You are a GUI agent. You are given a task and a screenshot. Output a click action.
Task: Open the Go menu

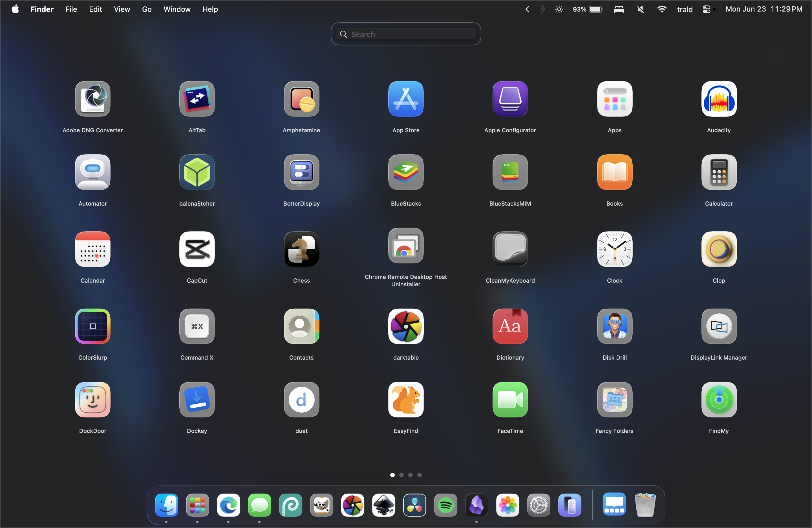click(147, 9)
